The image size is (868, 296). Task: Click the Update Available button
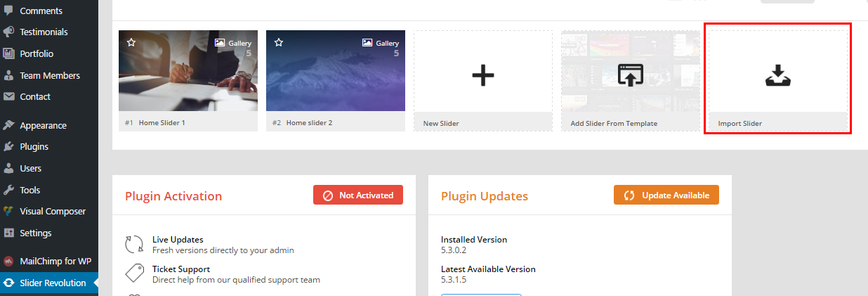(x=666, y=195)
